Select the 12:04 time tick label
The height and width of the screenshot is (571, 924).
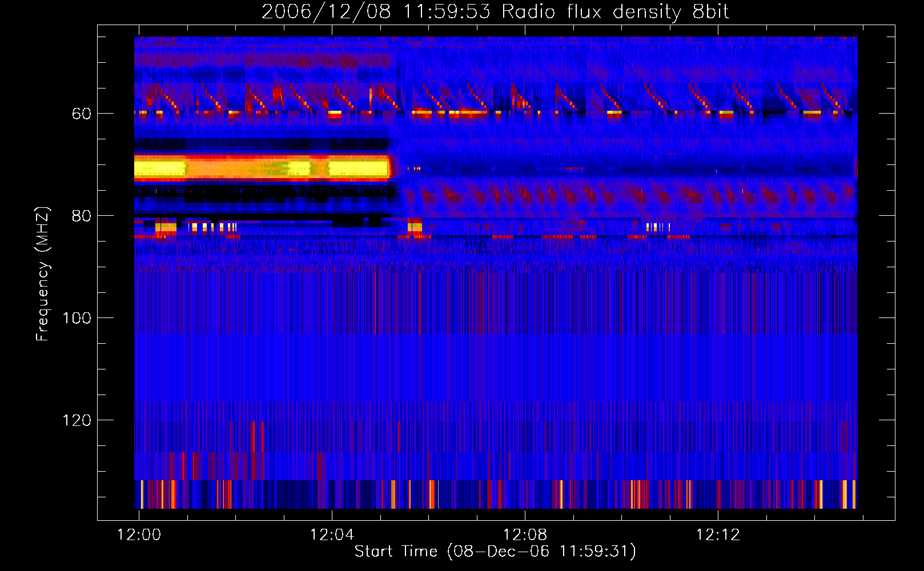coord(332,534)
